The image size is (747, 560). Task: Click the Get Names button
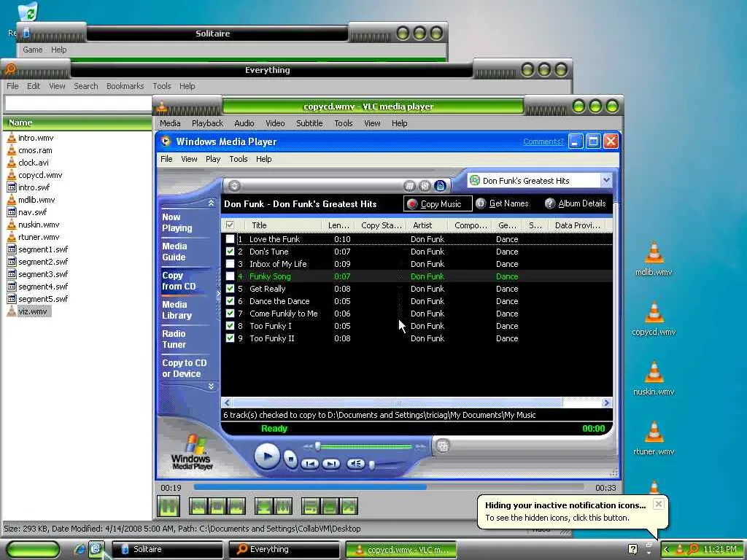503,203
